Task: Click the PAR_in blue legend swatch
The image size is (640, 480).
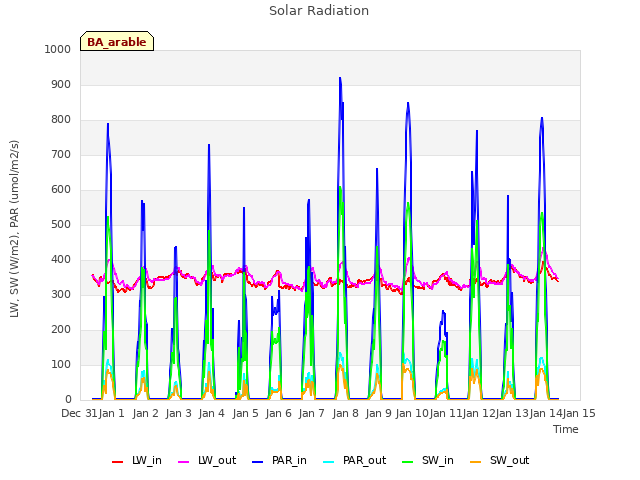Action: (258, 462)
